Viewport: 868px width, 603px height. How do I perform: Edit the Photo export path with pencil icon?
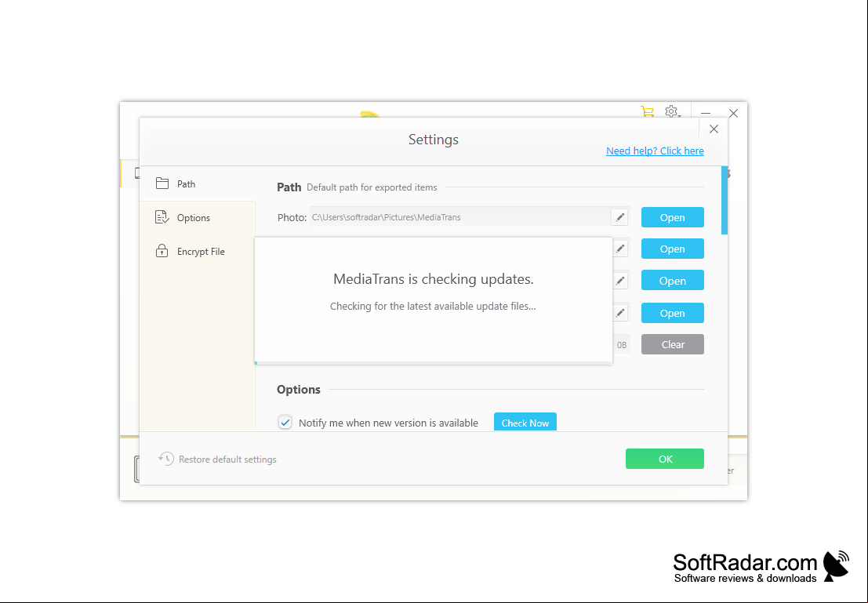tap(620, 218)
